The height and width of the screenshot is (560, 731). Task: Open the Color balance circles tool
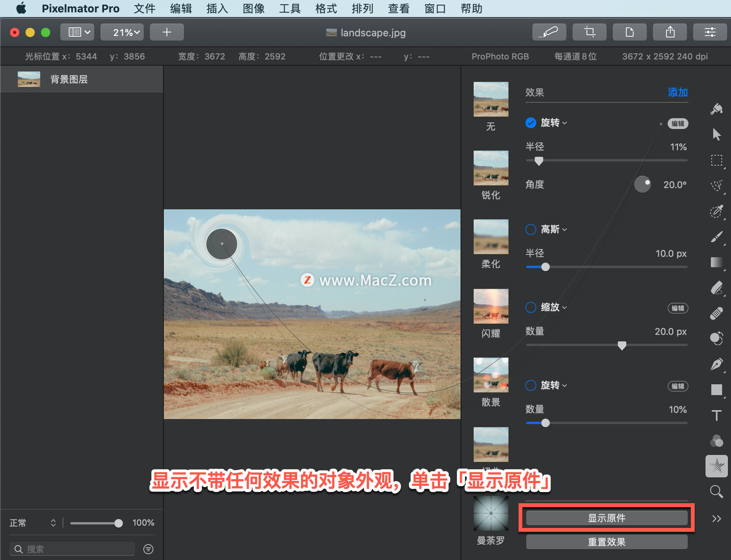(x=716, y=441)
